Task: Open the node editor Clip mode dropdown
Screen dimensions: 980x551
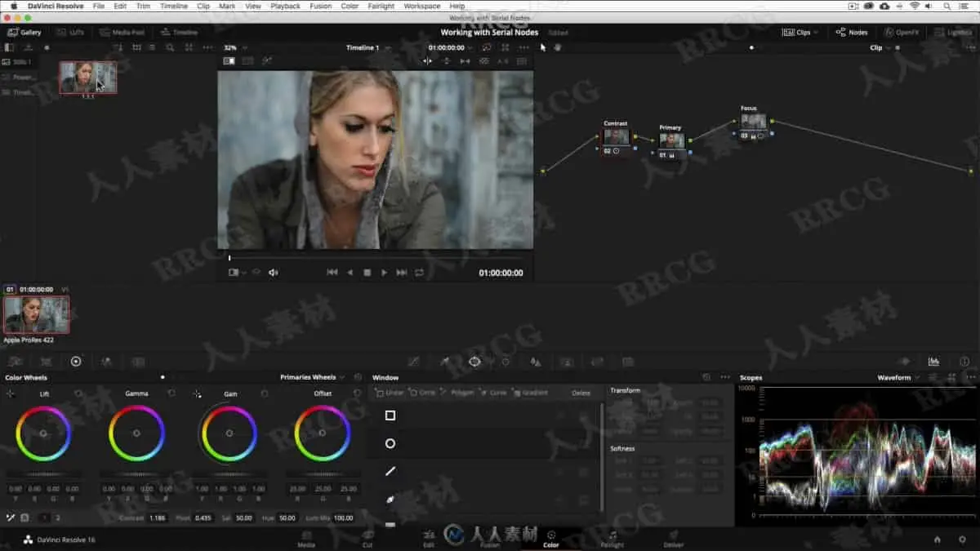Action: click(880, 47)
